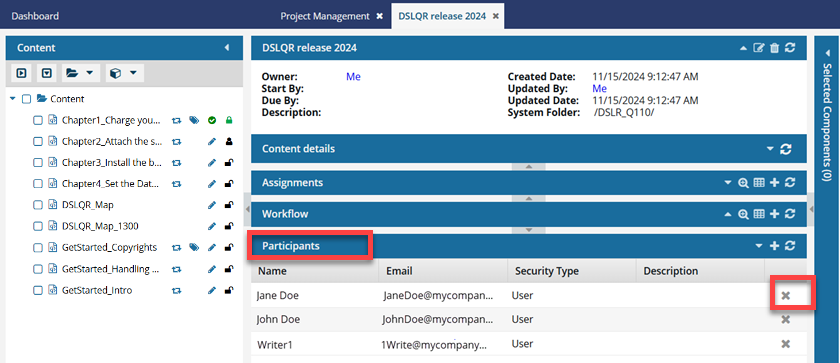The height and width of the screenshot is (363, 840).
Task: Open the folder dropdown in Content toolbar
Action: 79,72
